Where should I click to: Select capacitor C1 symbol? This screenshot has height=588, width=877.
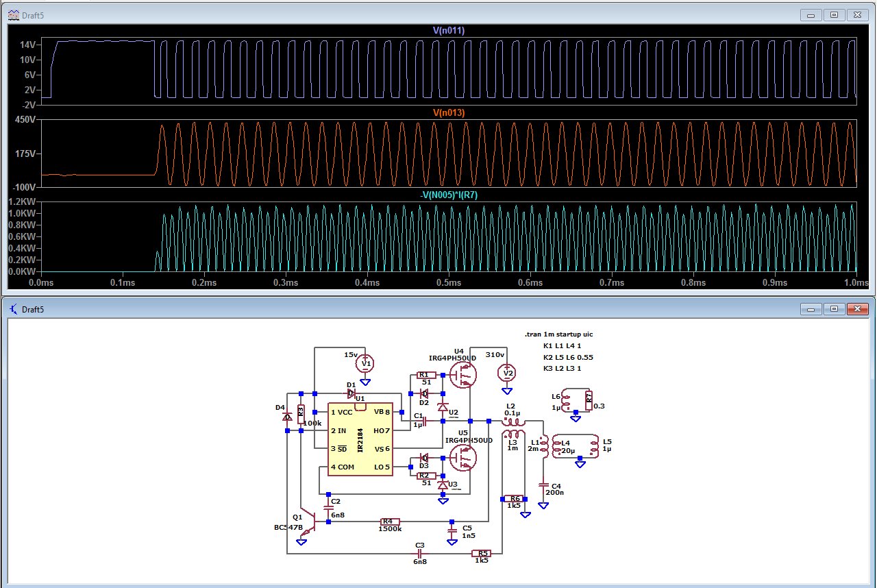pyautogui.click(x=424, y=420)
